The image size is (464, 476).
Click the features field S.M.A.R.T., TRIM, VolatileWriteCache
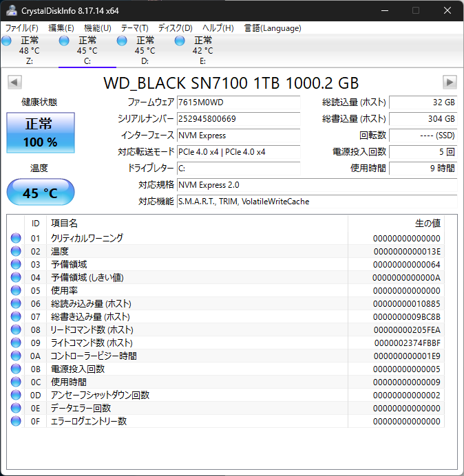pyautogui.click(x=317, y=202)
